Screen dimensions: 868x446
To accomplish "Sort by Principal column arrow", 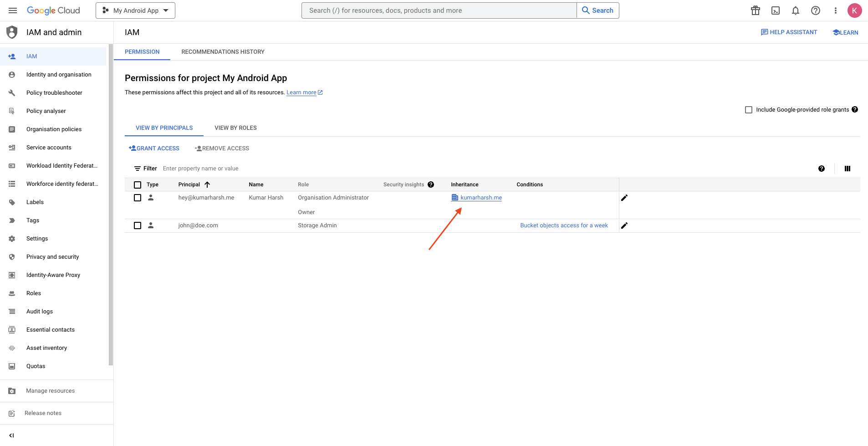I will [207, 185].
